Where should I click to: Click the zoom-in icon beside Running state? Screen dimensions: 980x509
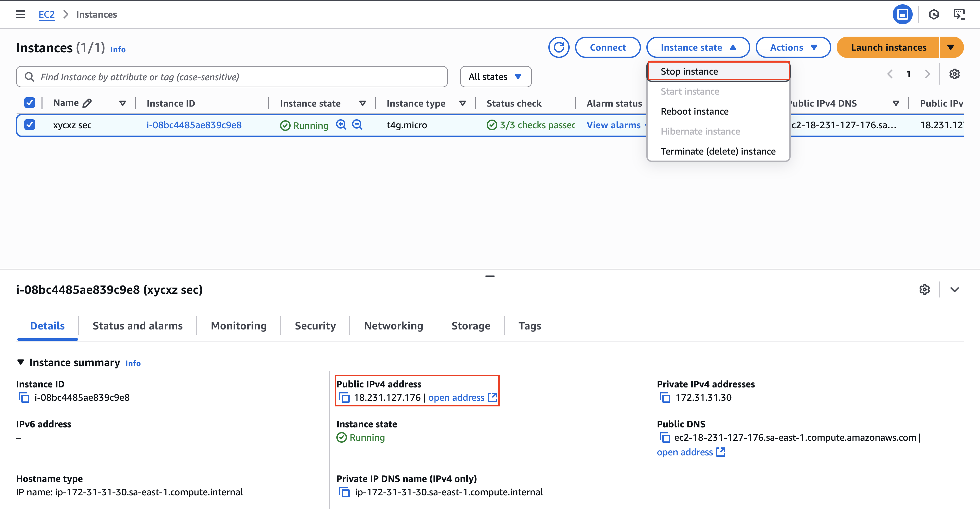(341, 125)
